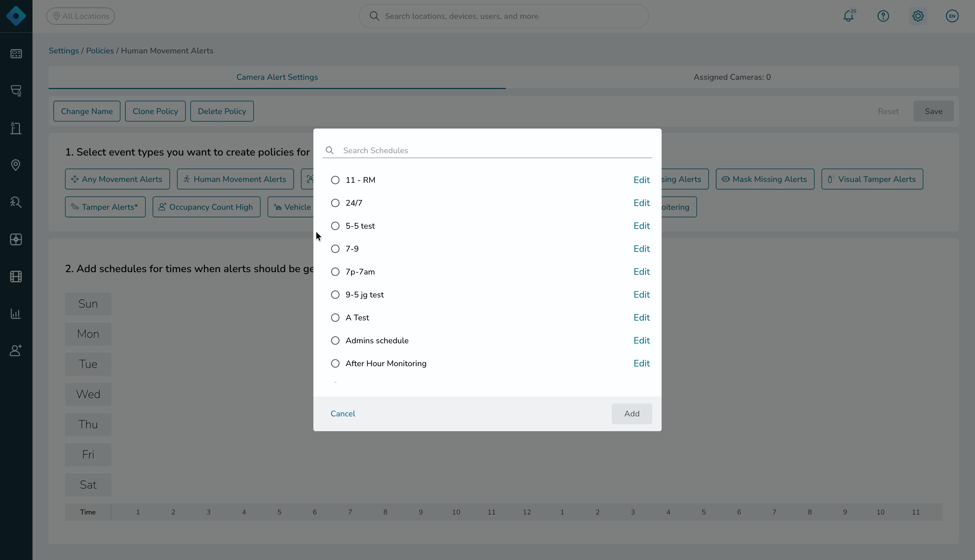
Task: Click Edit next to Admins schedule
Action: [642, 341]
